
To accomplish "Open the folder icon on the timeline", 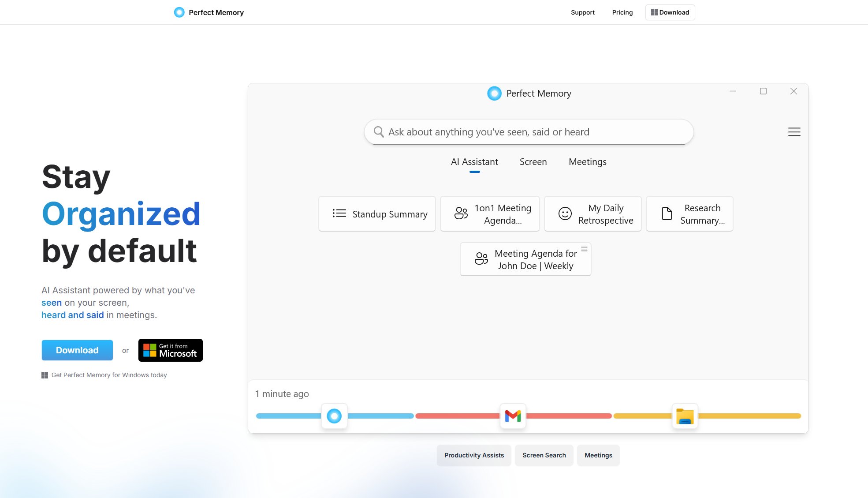I will coord(685,416).
